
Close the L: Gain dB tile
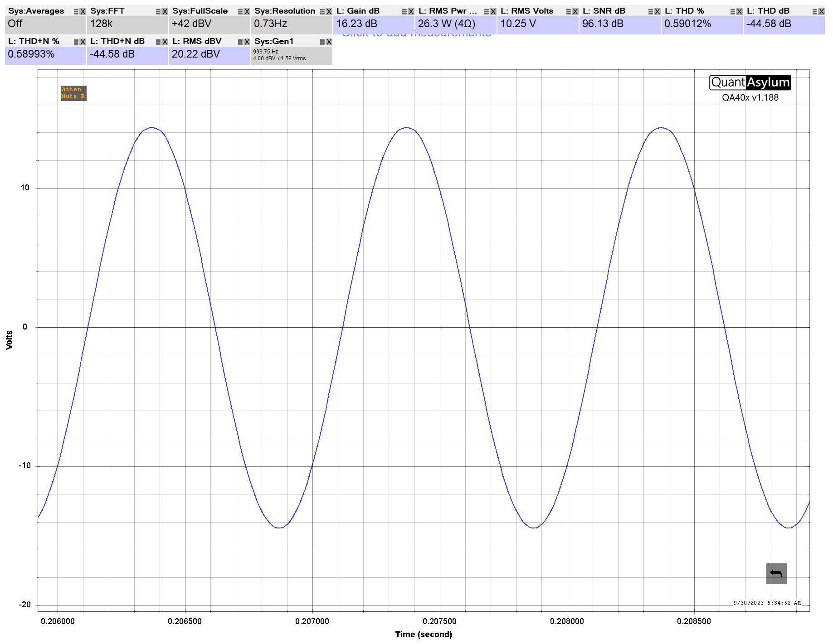(x=411, y=11)
